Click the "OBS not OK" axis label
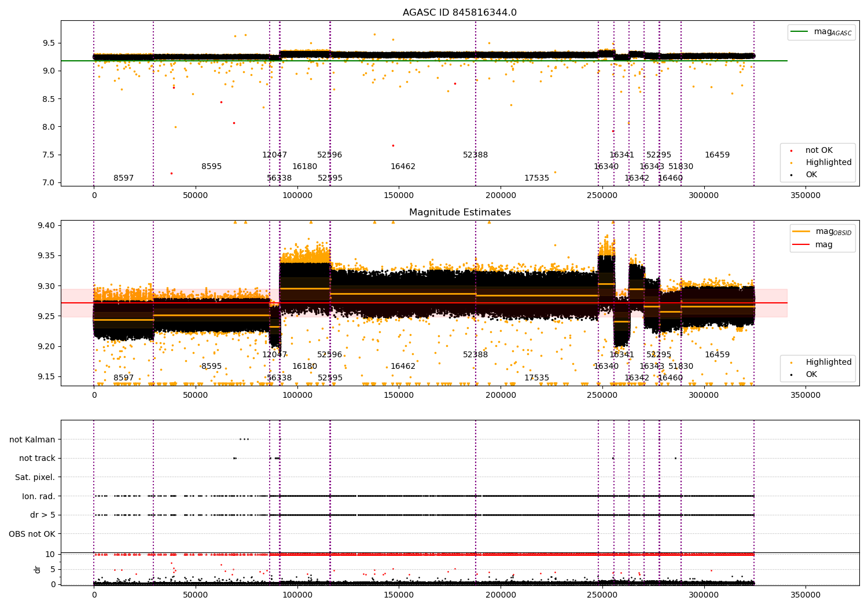868x608 pixels. [32, 534]
